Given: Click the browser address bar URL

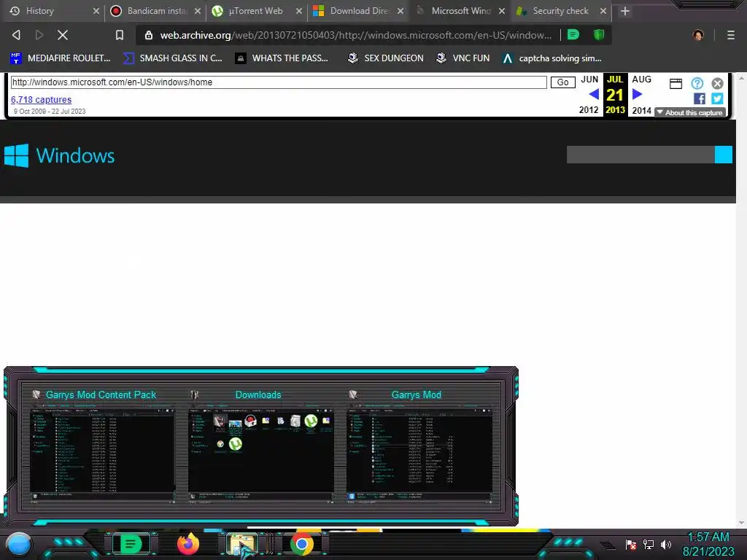Looking at the screenshot, I should click(355, 35).
